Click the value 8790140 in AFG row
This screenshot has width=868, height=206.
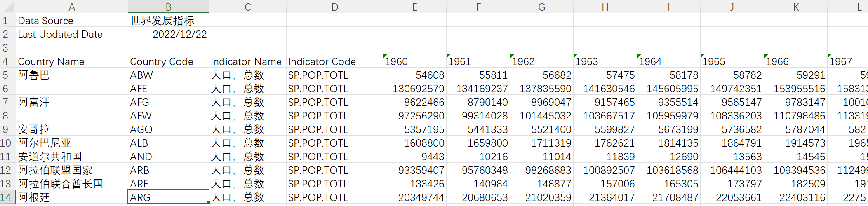[478, 102]
